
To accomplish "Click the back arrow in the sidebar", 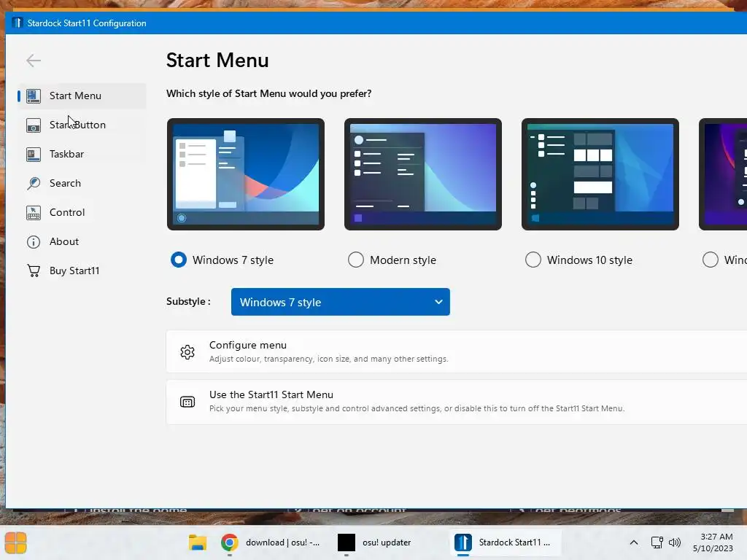I will (x=34, y=61).
